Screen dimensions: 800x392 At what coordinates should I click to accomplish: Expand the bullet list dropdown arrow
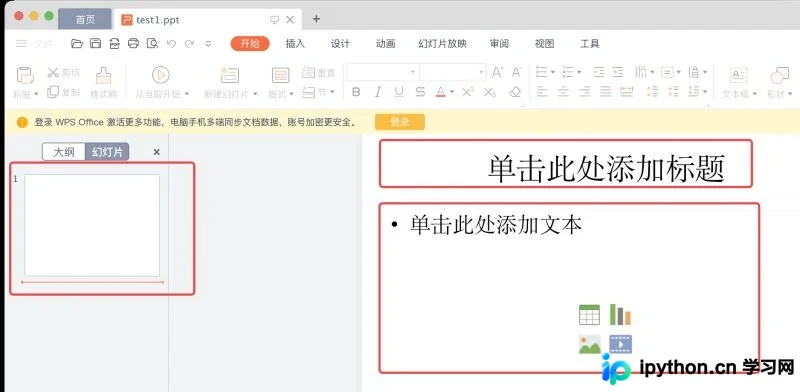pyautogui.click(x=553, y=72)
